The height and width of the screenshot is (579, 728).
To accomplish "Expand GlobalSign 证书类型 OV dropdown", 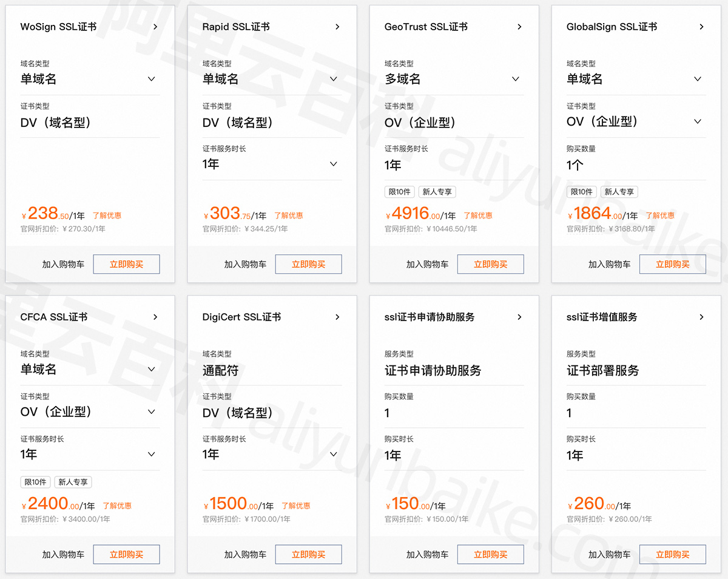I will 698,121.
